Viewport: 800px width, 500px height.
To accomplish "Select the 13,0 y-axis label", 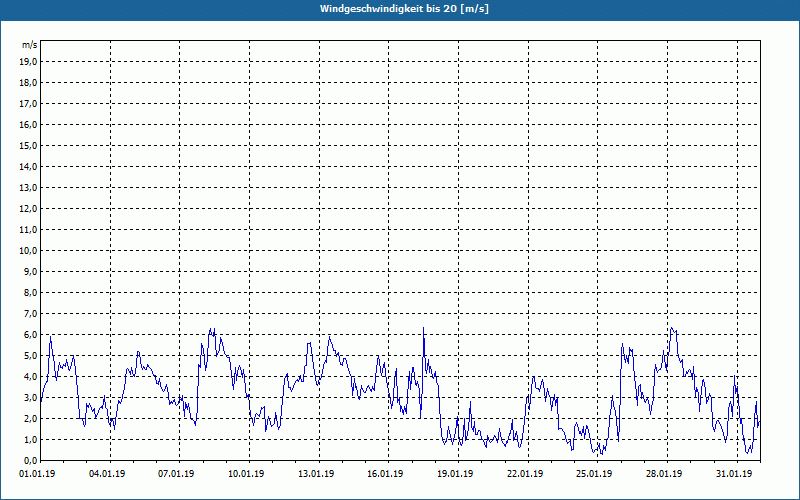I will click(x=28, y=188).
